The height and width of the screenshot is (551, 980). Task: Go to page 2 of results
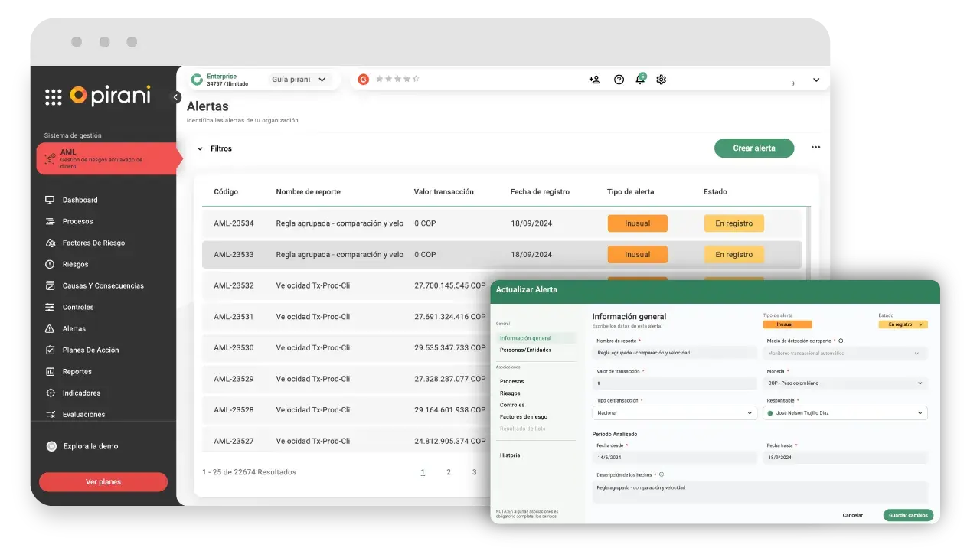tap(449, 472)
